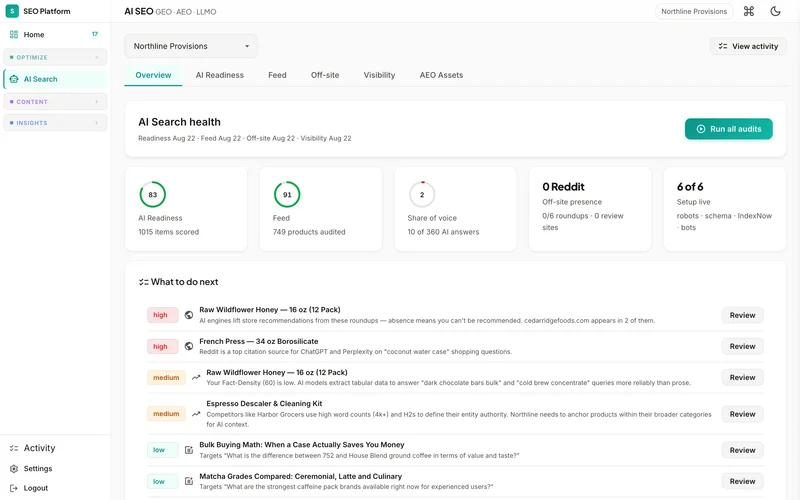Click the Activity checklist icon in sidebar

coord(14,448)
